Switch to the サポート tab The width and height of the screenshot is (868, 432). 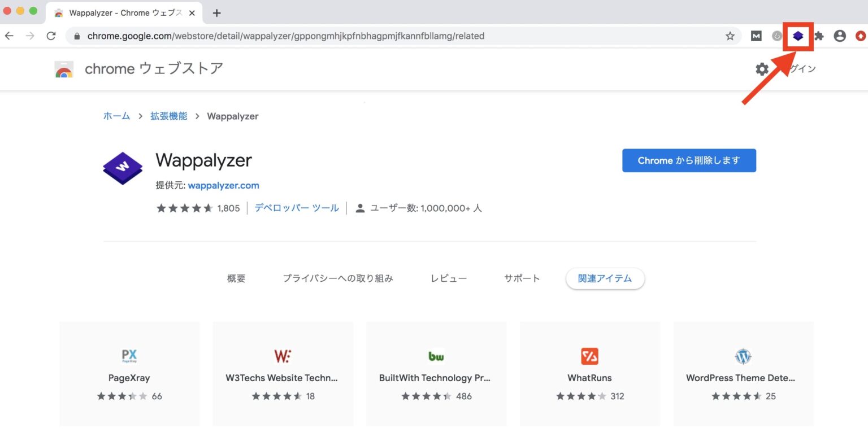click(522, 278)
